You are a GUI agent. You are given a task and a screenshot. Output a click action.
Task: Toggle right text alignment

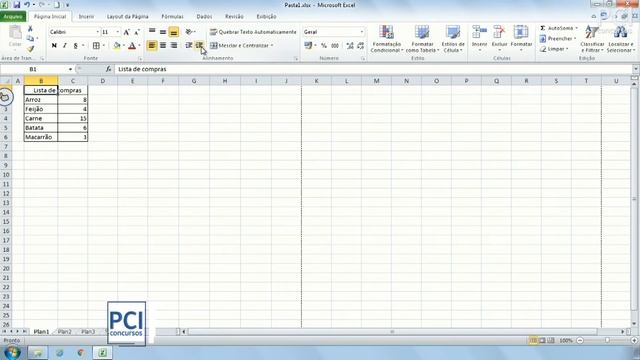[173, 45]
